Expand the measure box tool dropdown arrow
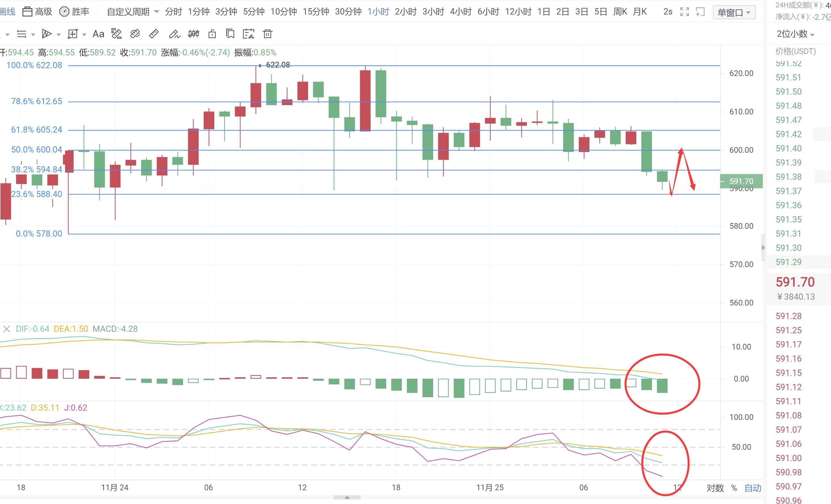Screen dimensions: 831x504 click(x=84, y=34)
